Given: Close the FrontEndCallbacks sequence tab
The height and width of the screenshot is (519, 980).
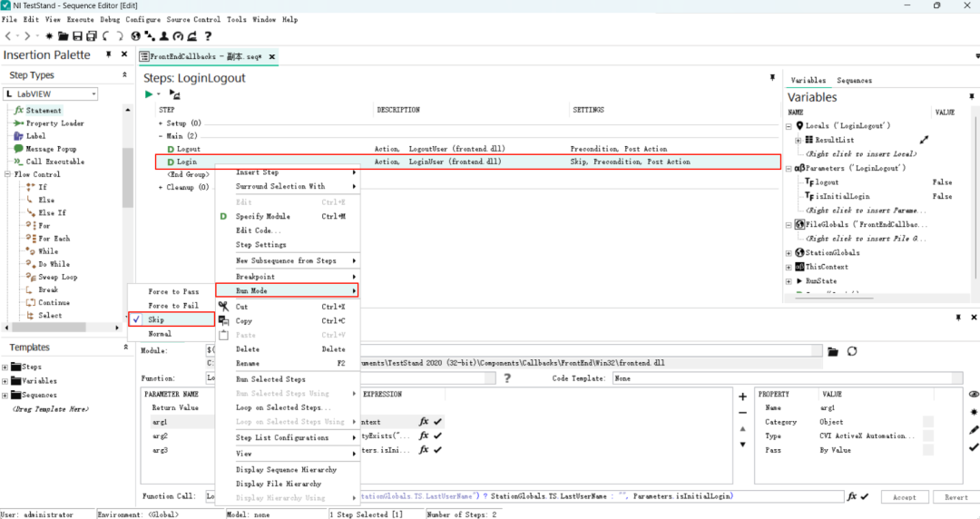Looking at the screenshot, I should pyautogui.click(x=272, y=56).
